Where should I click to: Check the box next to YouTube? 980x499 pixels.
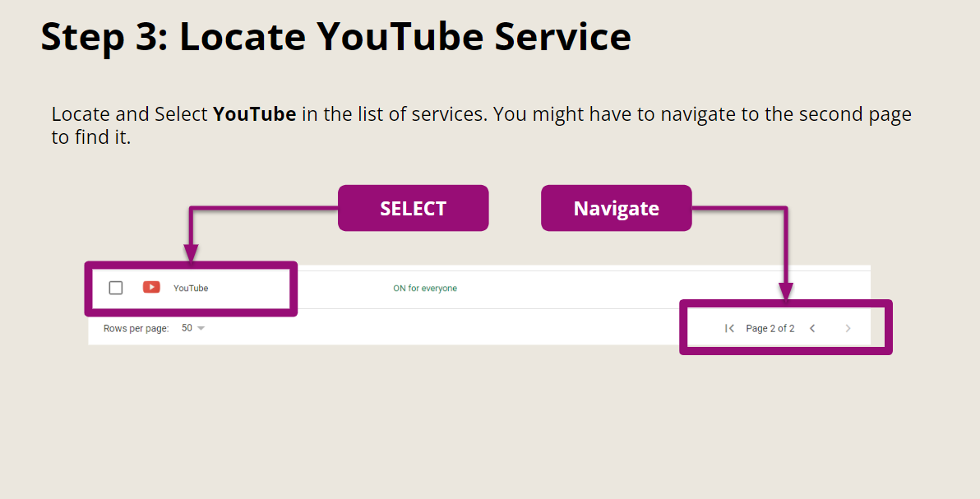pyautogui.click(x=115, y=287)
